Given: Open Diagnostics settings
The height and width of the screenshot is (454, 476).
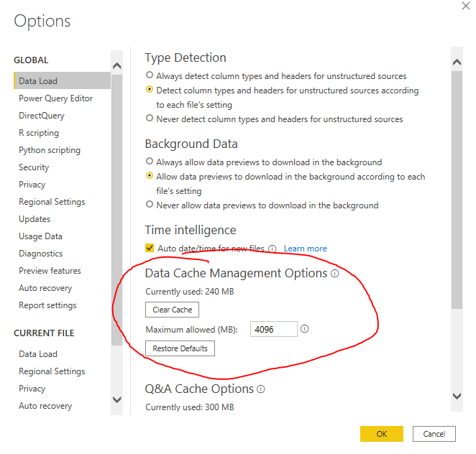Looking at the screenshot, I should [x=41, y=254].
